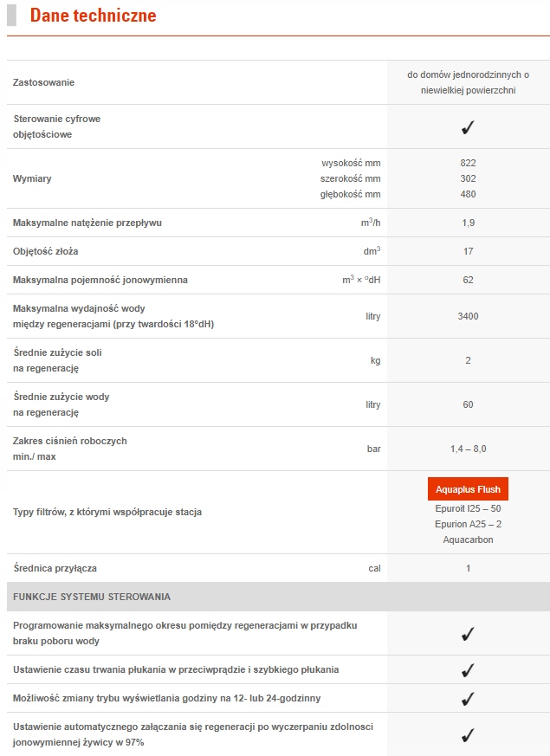Click the Wymiary row label

(x=32, y=178)
